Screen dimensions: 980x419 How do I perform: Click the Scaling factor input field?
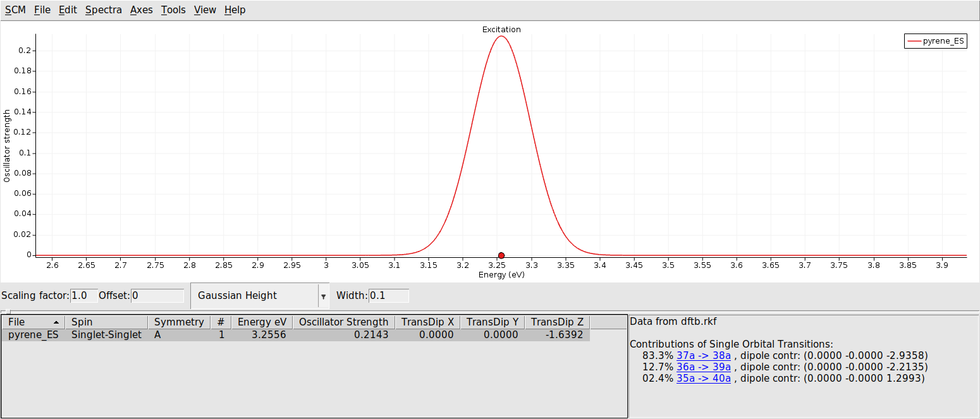[84, 295]
